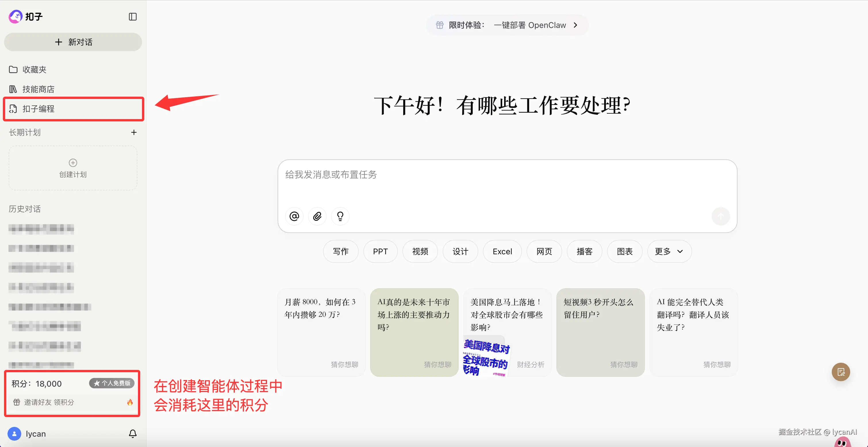Open 技能商店 in the sidebar
Viewport: 868px width, 447px height.
pyautogui.click(x=38, y=89)
